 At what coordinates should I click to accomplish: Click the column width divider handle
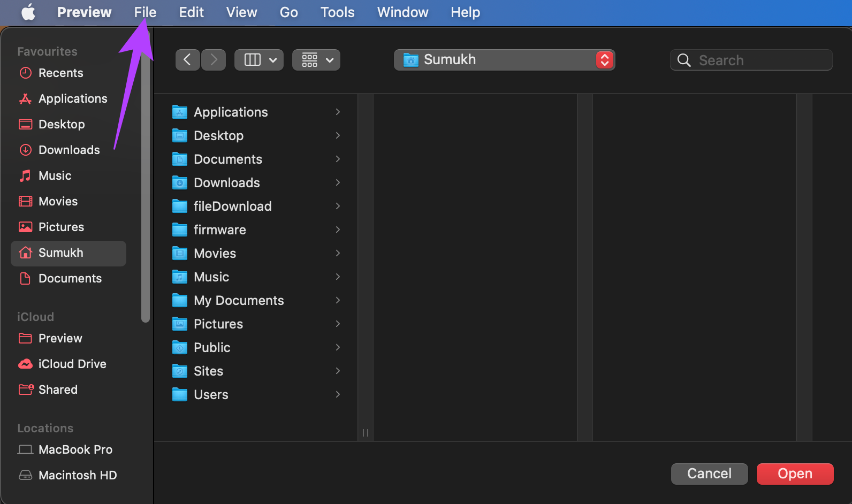(366, 433)
